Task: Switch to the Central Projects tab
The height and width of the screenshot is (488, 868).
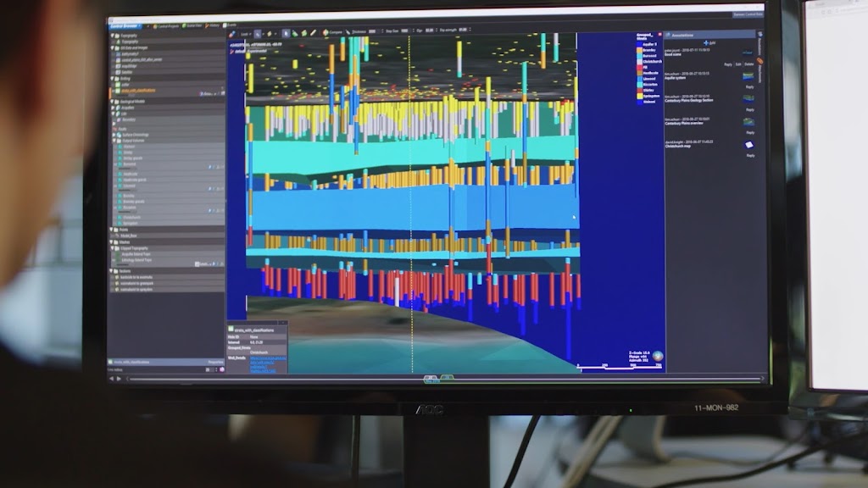Action: pyautogui.click(x=165, y=26)
